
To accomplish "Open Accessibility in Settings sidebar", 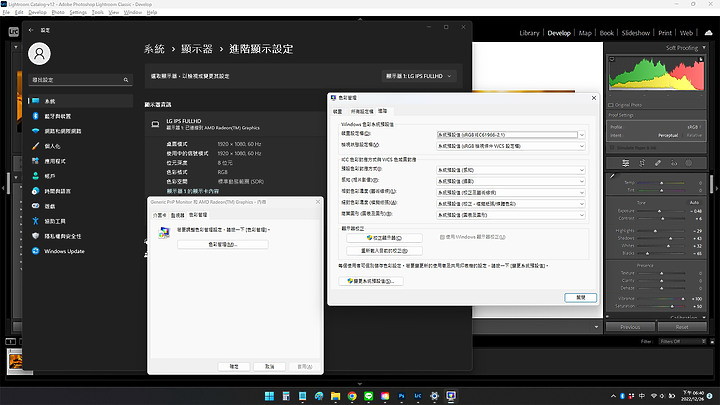I will pyautogui.click(x=80, y=221).
